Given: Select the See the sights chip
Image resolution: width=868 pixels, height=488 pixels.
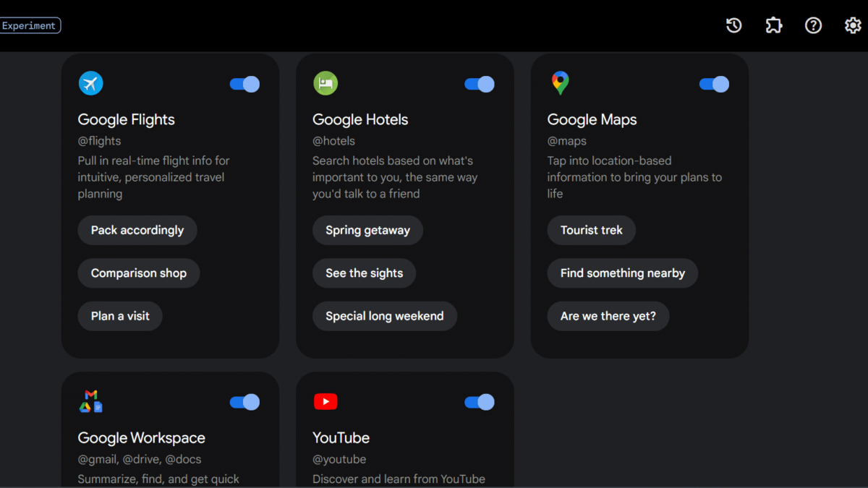Looking at the screenshot, I should [x=364, y=273].
